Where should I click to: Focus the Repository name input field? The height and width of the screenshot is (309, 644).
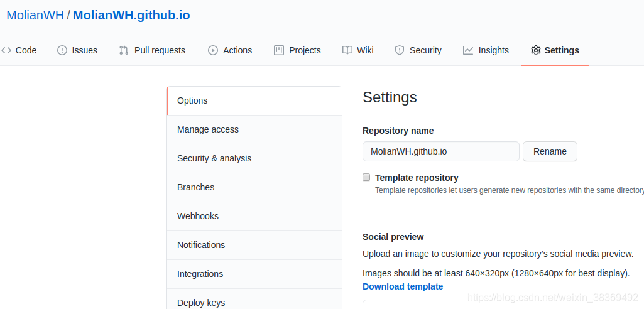click(441, 151)
